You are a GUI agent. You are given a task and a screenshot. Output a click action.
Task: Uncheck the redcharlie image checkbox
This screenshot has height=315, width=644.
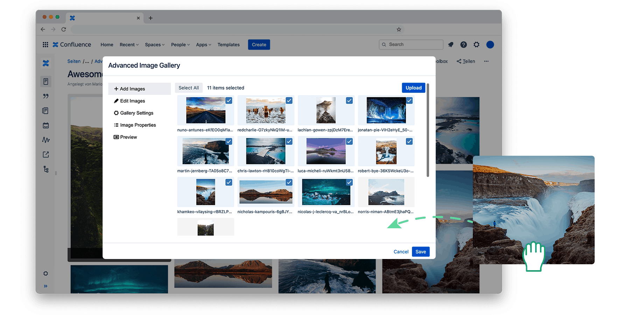pyautogui.click(x=289, y=100)
